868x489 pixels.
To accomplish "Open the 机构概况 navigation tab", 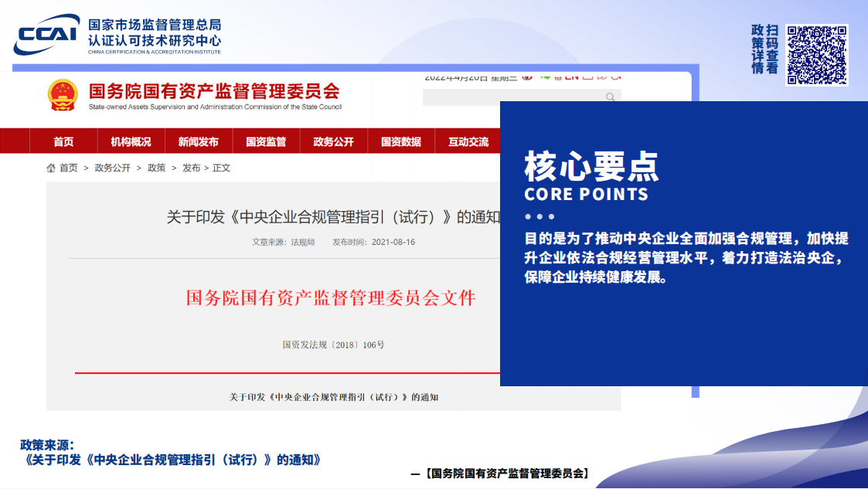I will (x=131, y=141).
